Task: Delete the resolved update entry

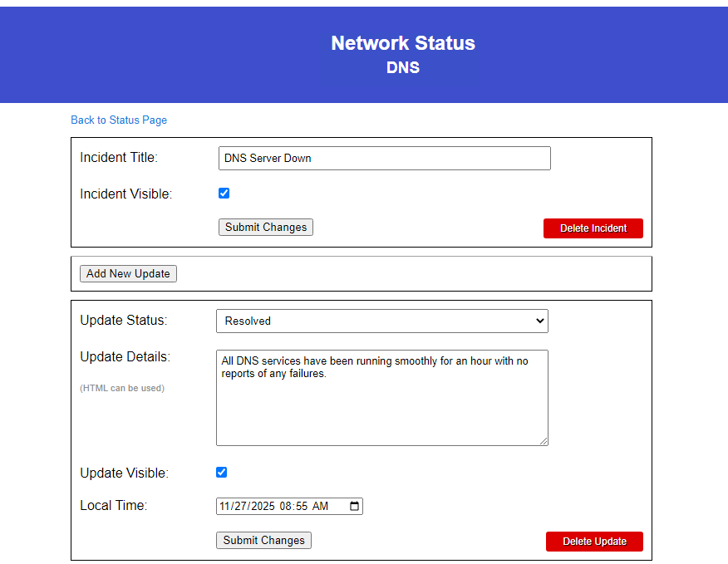Action: [594, 541]
